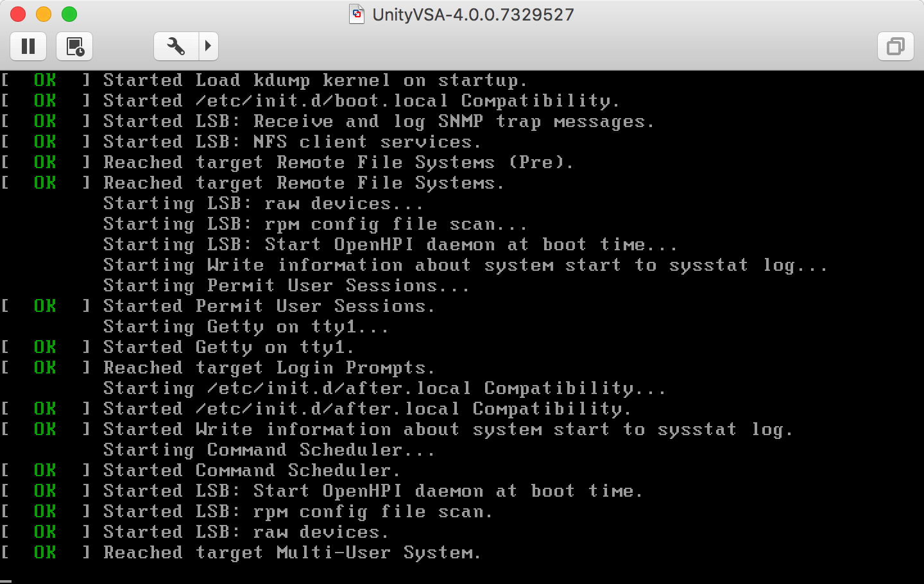The image size is (924, 584).
Task: Click the 'Reached target Login Prompts' line
Action: pyautogui.click(x=269, y=368)
